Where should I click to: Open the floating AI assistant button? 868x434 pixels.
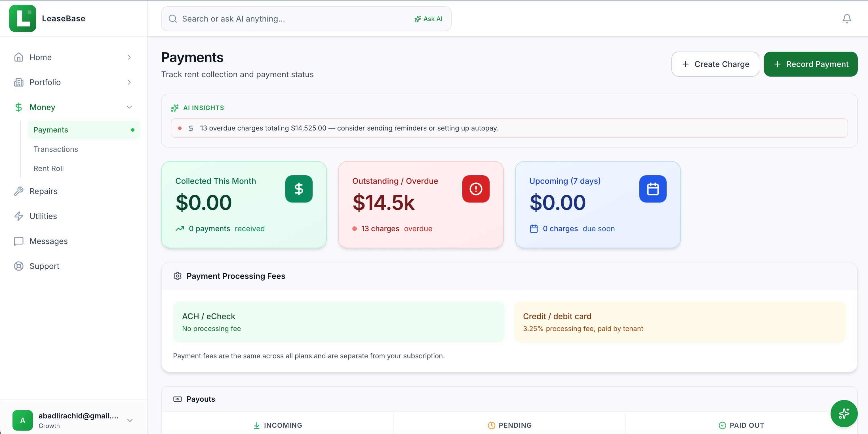point(844,414)
